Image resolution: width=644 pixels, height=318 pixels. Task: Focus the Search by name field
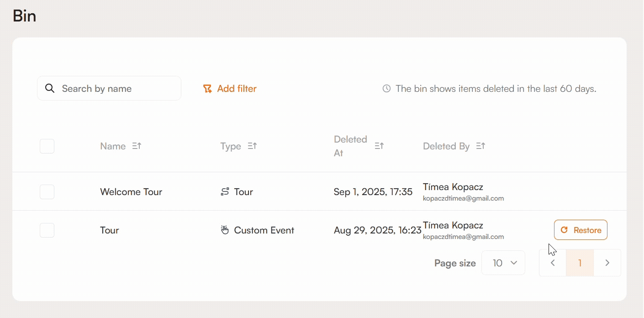pyautogui.click(x=116, y=89)
